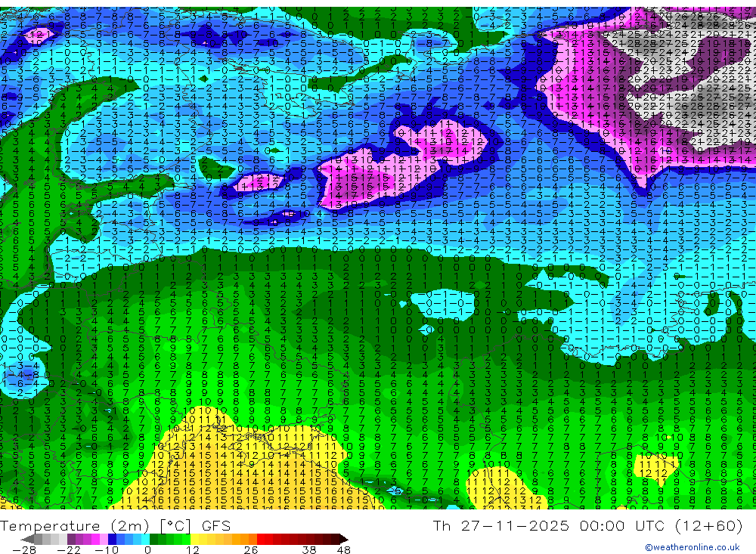
Task: Click the 48 label at the scale end
Action: 344,549
